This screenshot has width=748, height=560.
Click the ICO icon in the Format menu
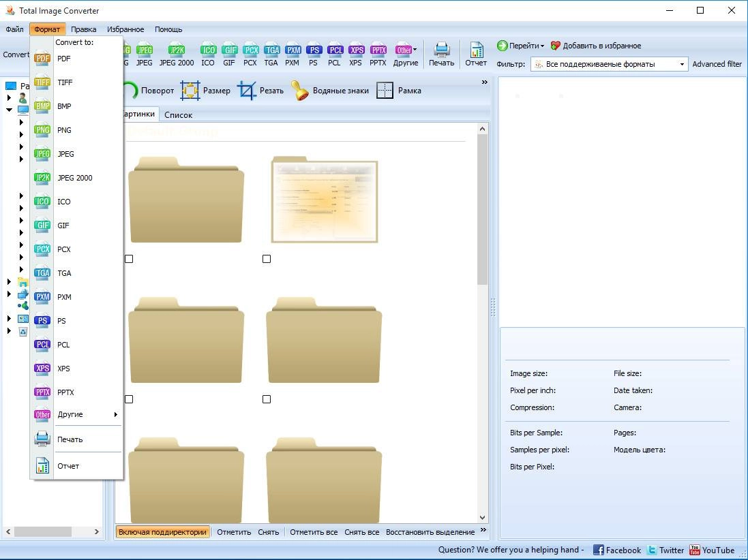coord(42,202)
